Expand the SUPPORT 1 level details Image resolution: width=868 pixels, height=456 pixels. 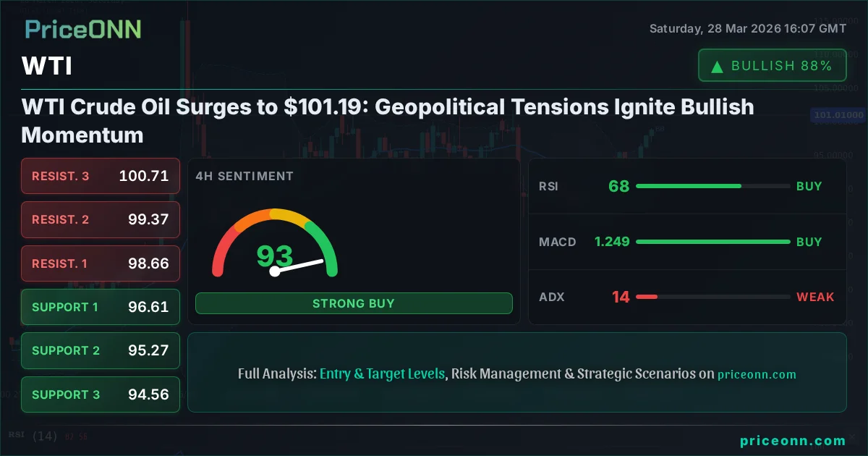coord(100,307)
